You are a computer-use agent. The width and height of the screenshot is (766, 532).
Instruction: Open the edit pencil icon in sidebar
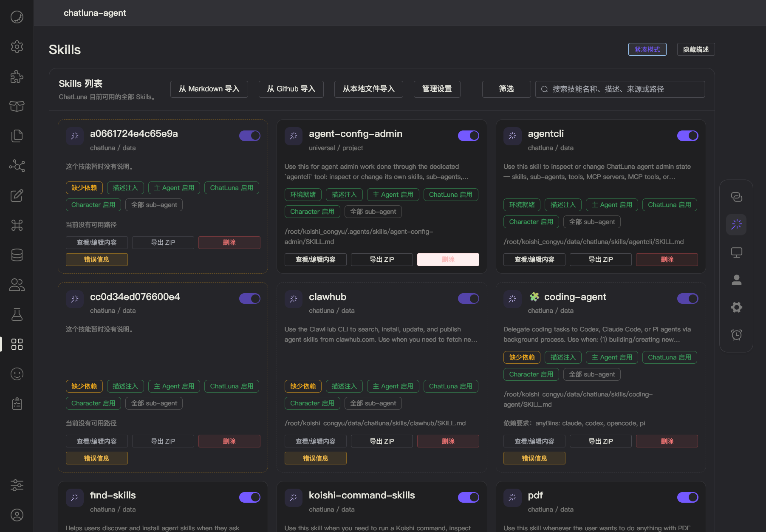pyautogui.click(x=17, y=195)
